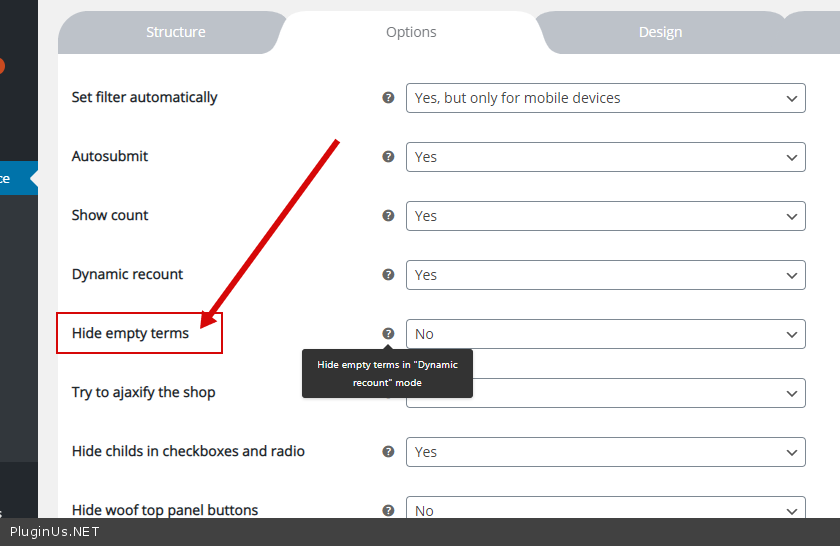
Task: Switch to the Structure tab
Action: (x=175, y=32)
